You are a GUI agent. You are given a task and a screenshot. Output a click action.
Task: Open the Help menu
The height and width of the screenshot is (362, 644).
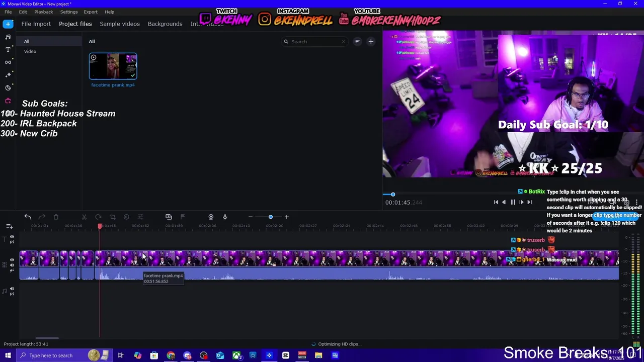tap(110, 12)
